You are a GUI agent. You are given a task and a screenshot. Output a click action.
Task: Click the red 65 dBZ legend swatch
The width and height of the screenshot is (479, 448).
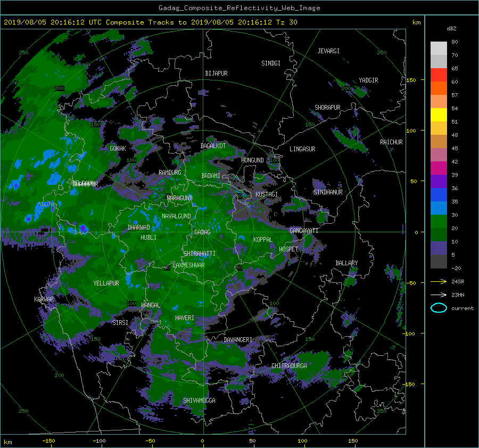(439, 75)
